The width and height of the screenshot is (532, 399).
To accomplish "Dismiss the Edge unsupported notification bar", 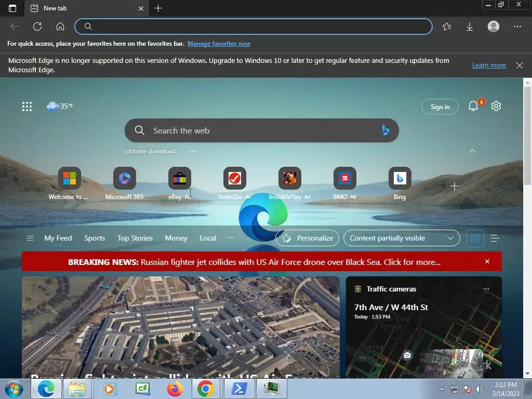I will [520, 65].
